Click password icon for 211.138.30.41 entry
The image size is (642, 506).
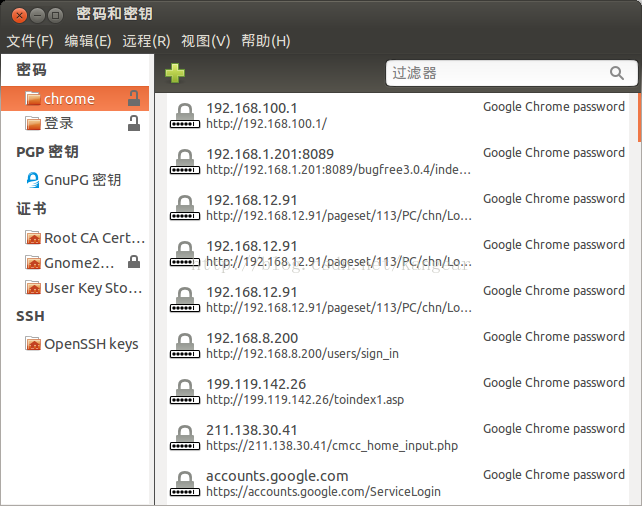[x=185, y=438]
